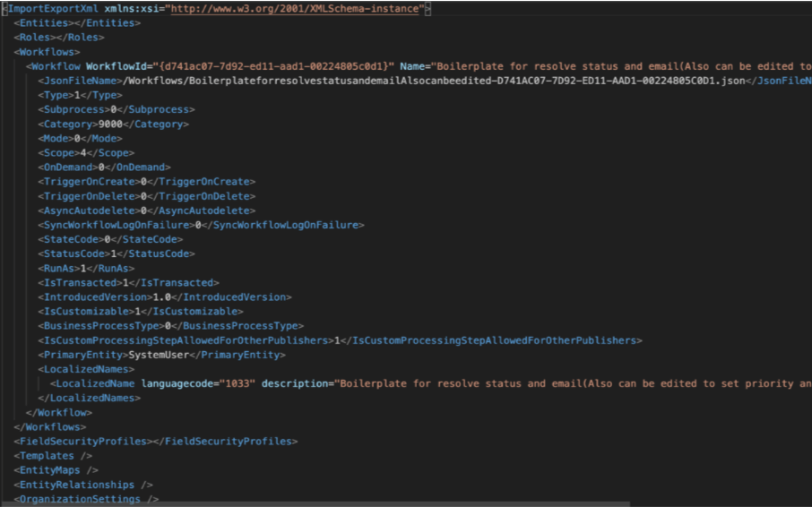The width and height of the screenshot is (812, 507).
Task: Click the IntroducedVersion 1.0 line
Action: pos(165,297)
